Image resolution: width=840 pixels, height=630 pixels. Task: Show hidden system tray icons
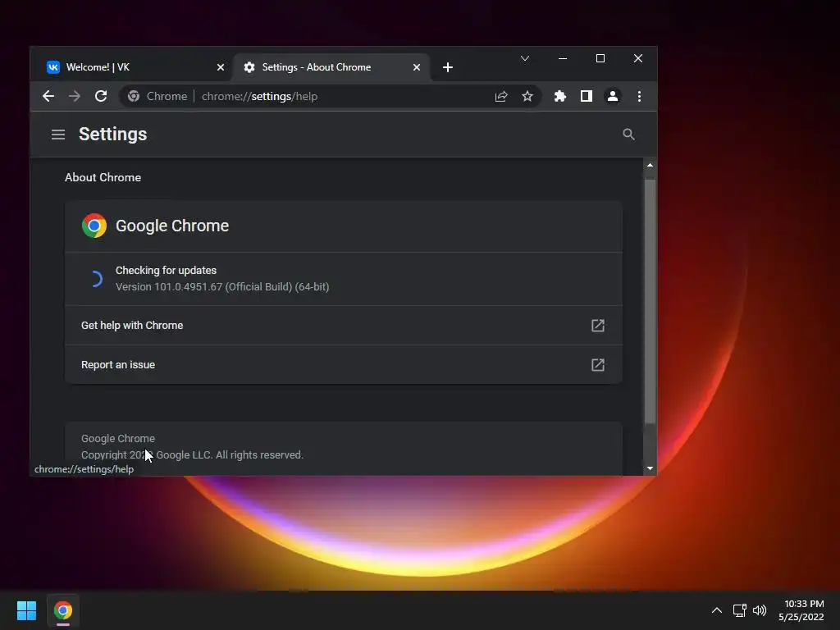tap(717, 610)
